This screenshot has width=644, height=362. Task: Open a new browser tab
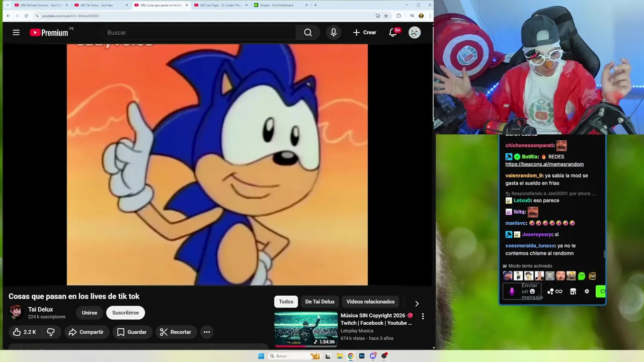(315, 5)
